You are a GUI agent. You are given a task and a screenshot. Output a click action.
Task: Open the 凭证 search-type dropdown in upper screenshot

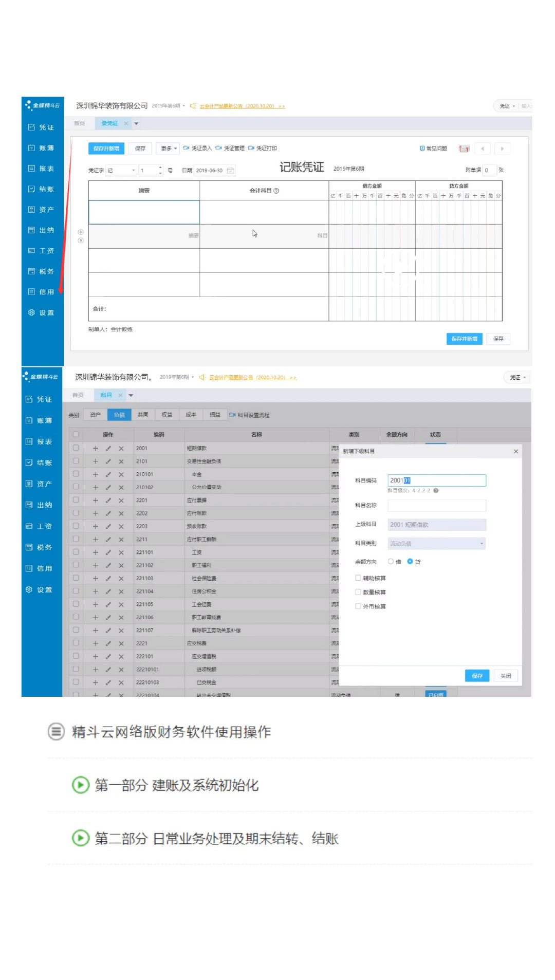[x=507, y=106]
